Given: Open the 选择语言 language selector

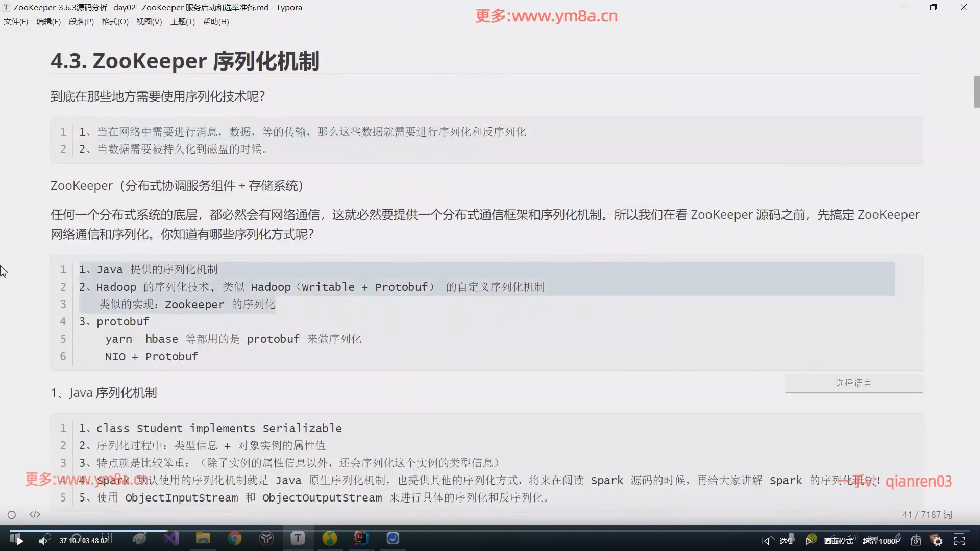Looking at the screenshot, I should pos(853,383).
